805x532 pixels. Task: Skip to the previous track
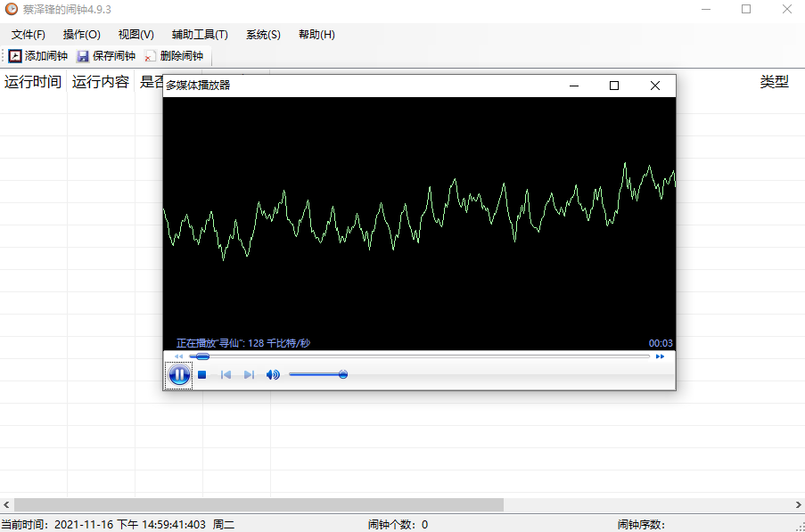226,375
